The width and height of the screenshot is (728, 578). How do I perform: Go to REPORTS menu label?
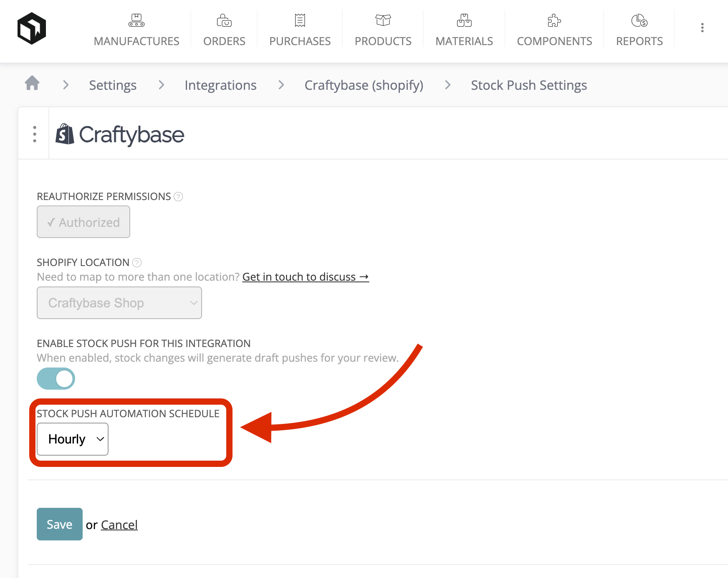(x=639, y=41)
